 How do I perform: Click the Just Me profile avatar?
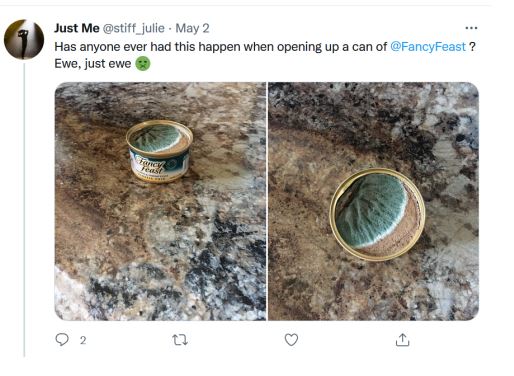pos(24,39)
